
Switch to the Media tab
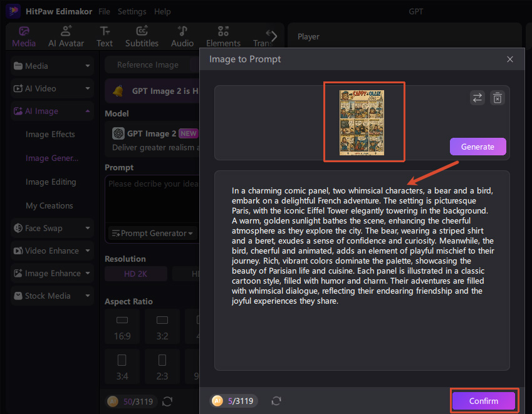click(24, 36)
